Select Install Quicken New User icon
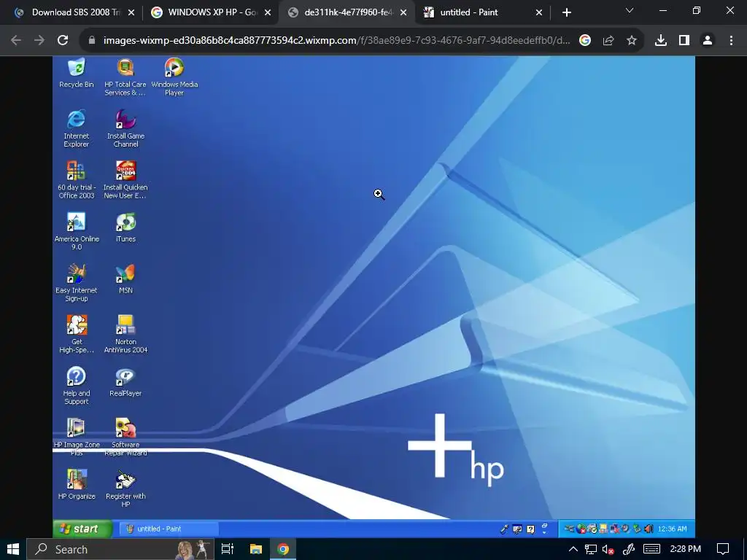The height and width of the screenshot is (560, 747). (x=125, y=179)
